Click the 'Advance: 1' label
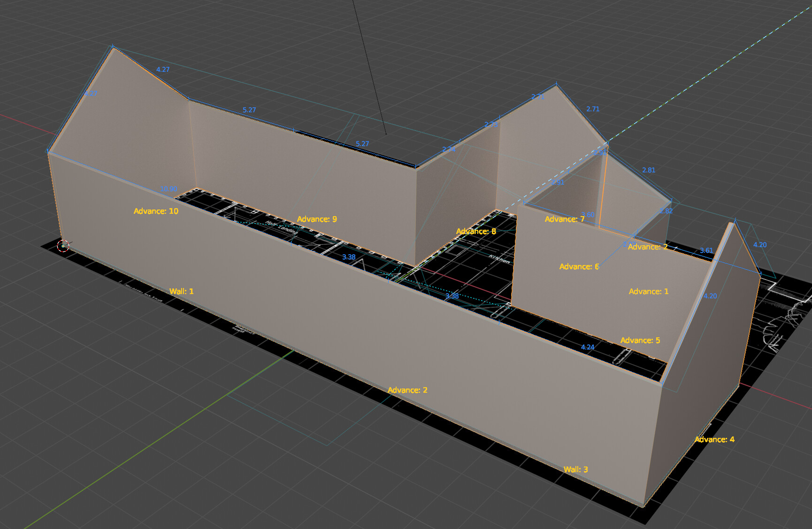This screenshot has width=812, height=529. 649,291
